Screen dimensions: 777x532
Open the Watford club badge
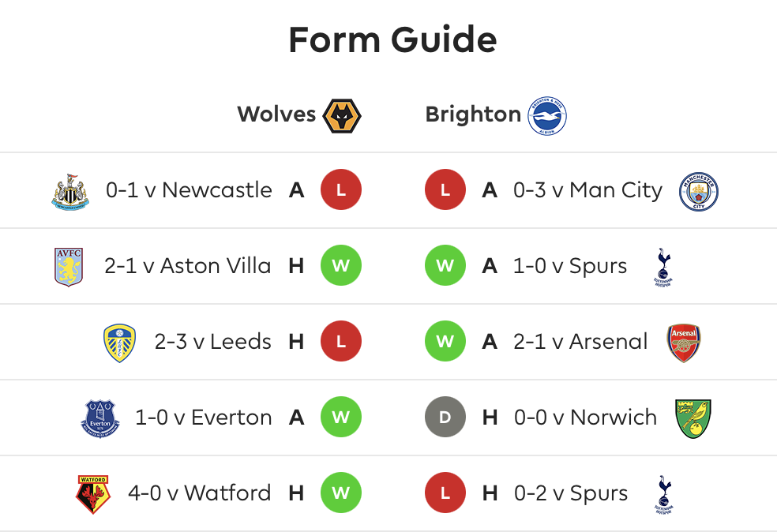93,494
